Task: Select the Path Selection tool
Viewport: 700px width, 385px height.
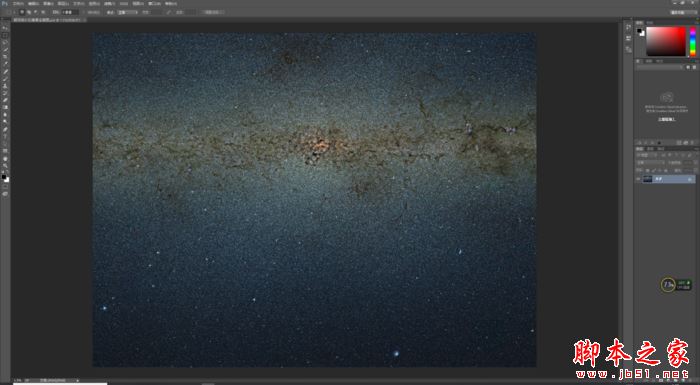Action: pyautogui.click(x=5, y=143)
